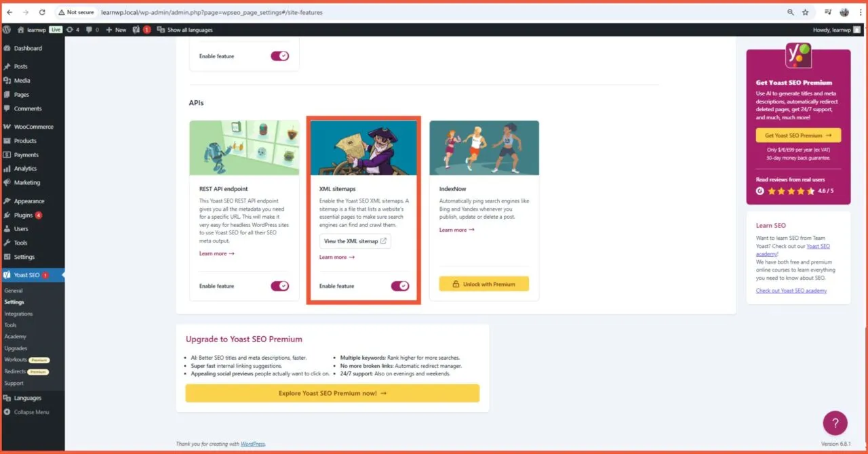Click the bookmark star in the browser toolbar
The width and height of the screenshot is (868, 454).
coord(804,12)
